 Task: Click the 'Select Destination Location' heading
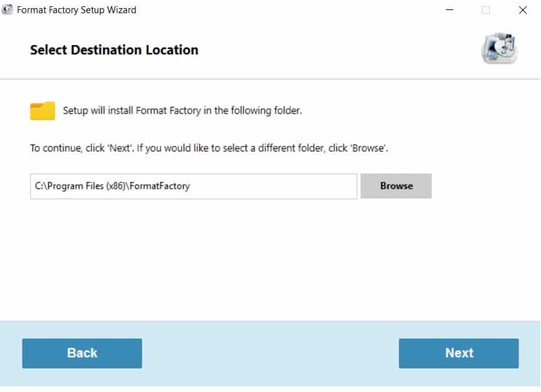click(114, 50)
